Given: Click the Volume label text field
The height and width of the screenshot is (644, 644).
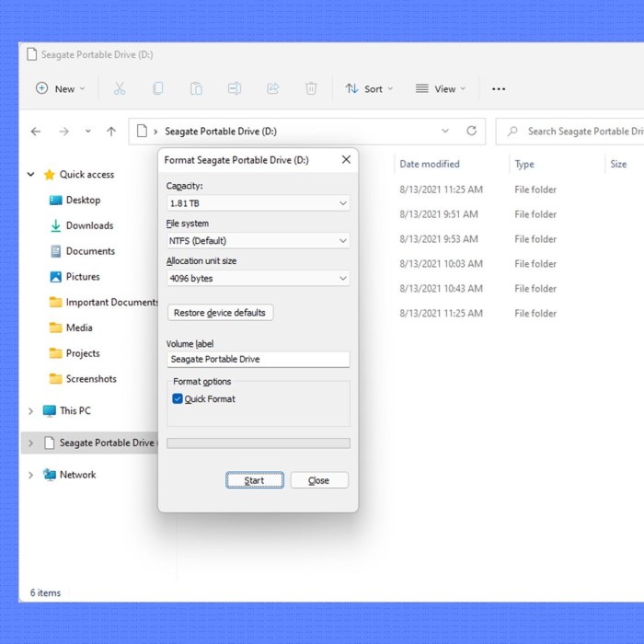Looking at the screenshot, I should [258, 360].
